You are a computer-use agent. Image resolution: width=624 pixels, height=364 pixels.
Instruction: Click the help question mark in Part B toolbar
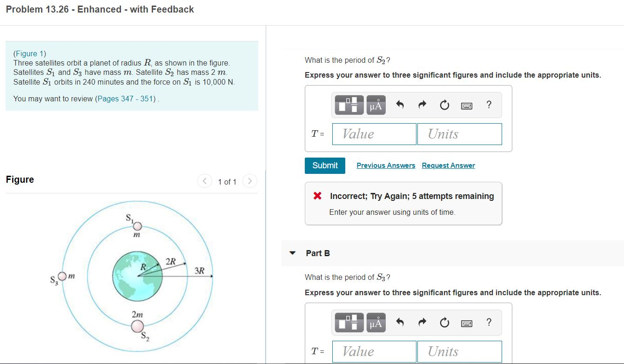488,322
